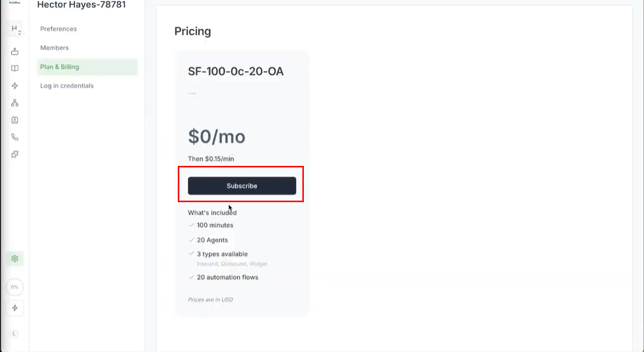Click the SF-100-0c-20-OA plan title
Screen dimensions: 644x352
(236, 72)
